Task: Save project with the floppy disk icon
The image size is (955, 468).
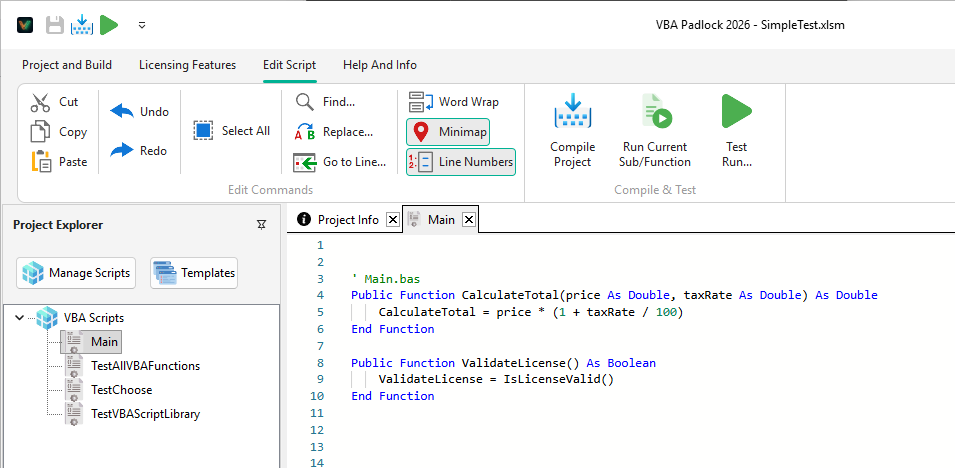Action: (x=55, y=25)
